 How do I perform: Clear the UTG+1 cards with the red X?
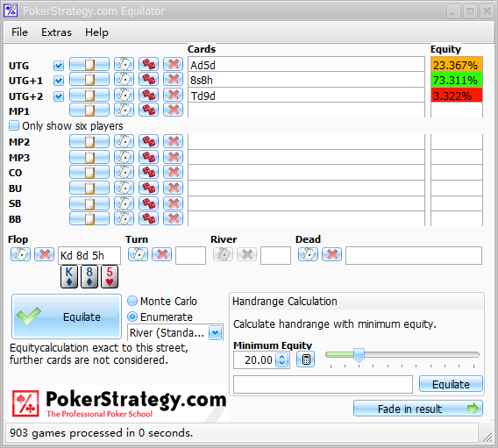tap(173, 80)
